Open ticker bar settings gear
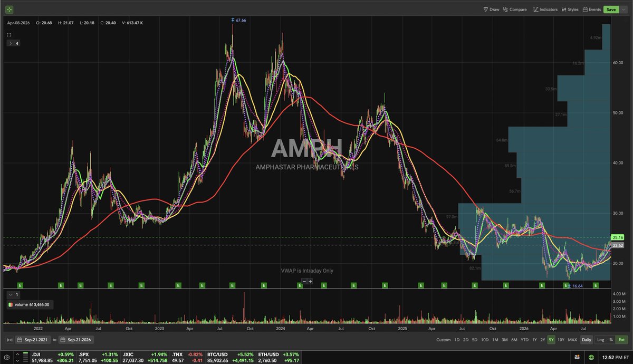 pyautogui.click(x=6, y=357)
